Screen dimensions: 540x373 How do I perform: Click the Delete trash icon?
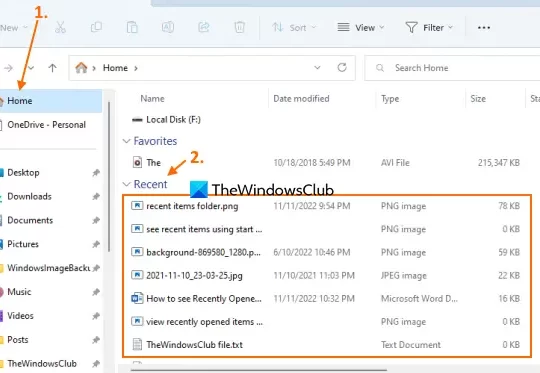point(239,27)
